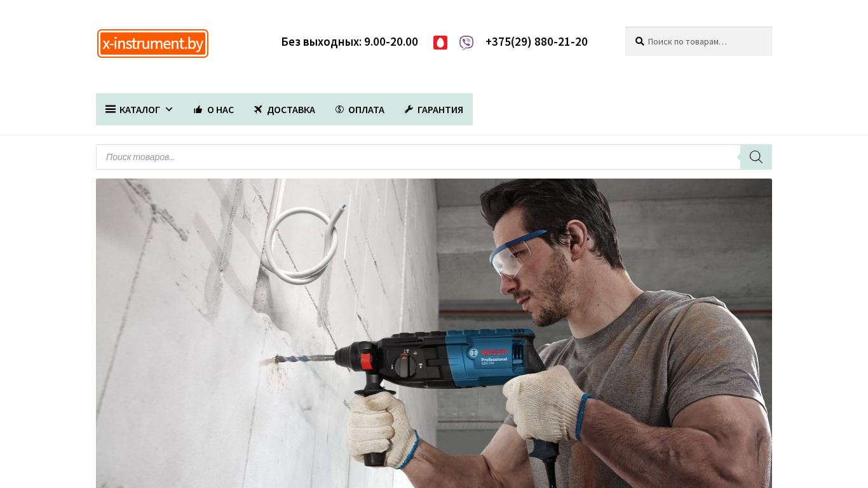Viewport: 868px width, 488px height.
Task: Click the Bosch rotary hammer banner image
Action: point(434,333)
